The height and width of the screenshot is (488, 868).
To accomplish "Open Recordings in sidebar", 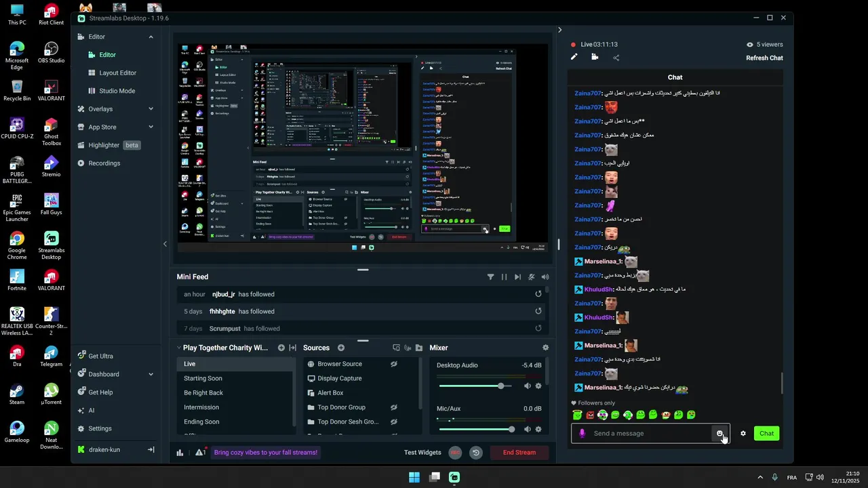I will 104,163.
